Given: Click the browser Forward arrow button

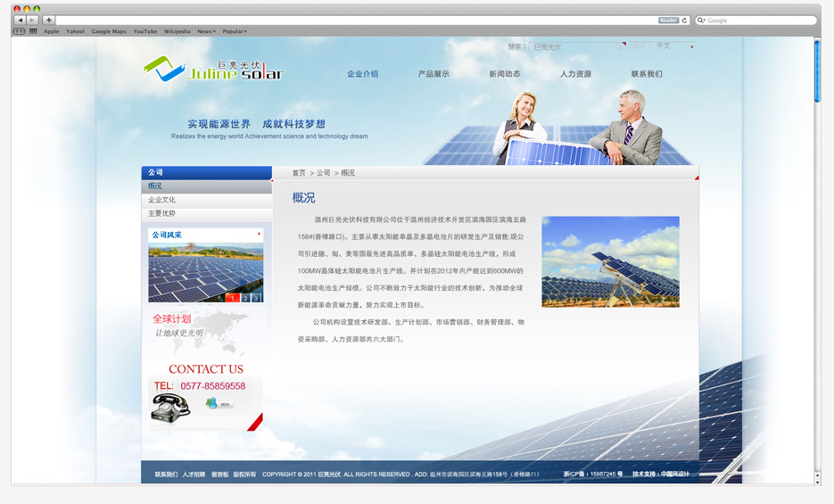Looking at the screenshot, I should point(32,20).
